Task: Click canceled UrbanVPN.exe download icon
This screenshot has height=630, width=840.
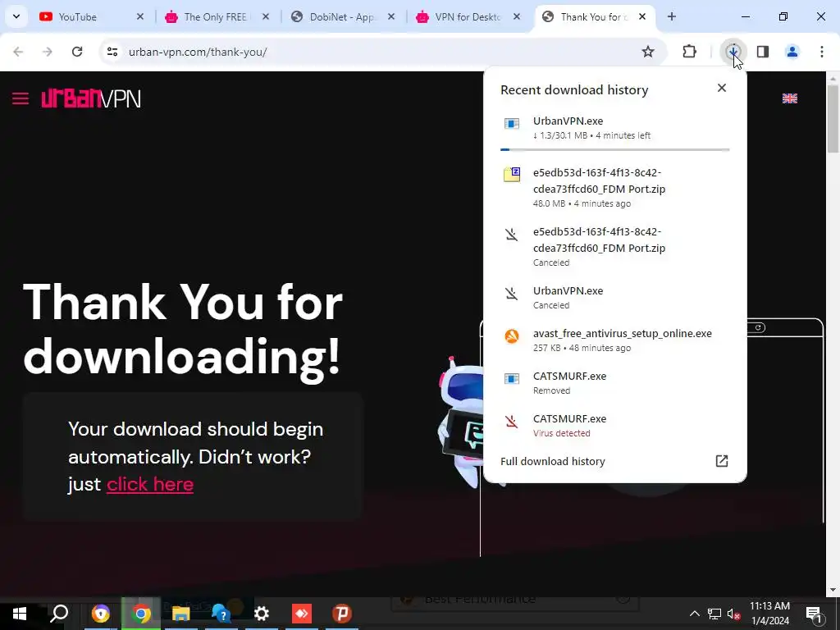Action: pos(512,293)
